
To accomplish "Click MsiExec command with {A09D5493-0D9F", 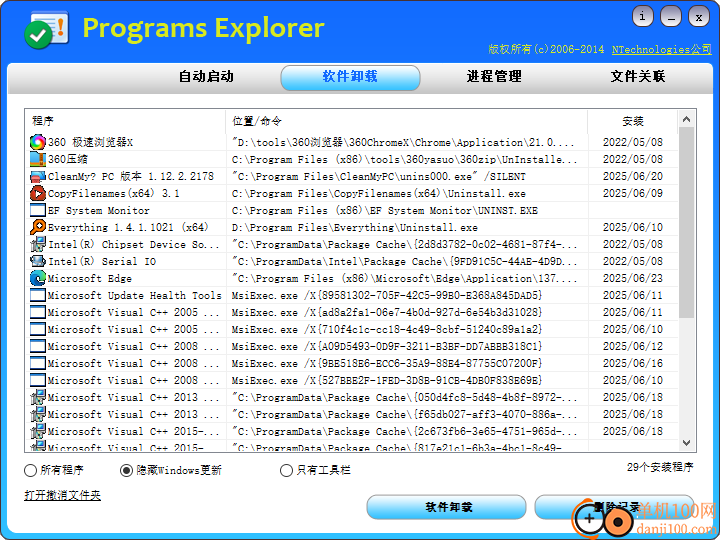I will tap(387, 346).
